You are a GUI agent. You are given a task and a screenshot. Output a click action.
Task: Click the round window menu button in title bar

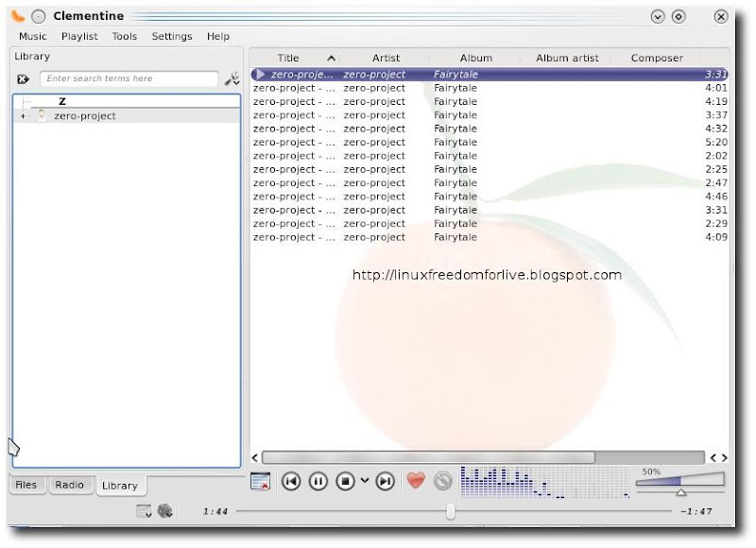38,16
